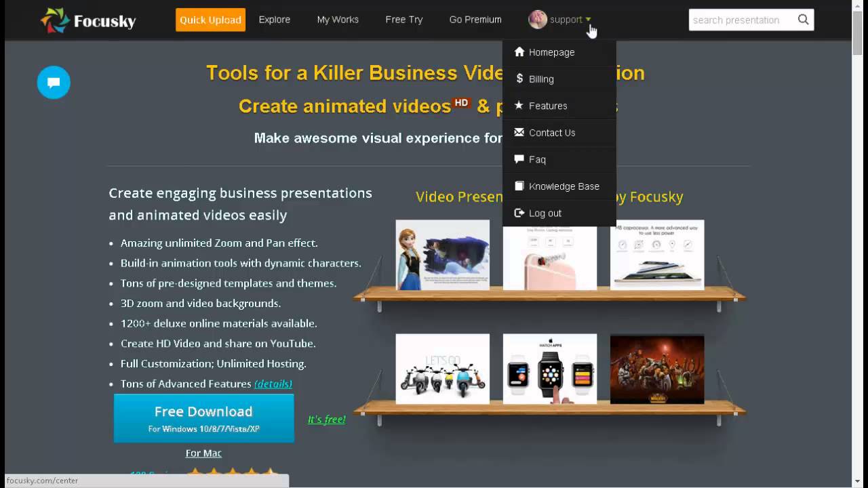Click 'Amazing unlimited Zoom and Pan effect.' text
Screen dimensions: 868x488
(x=219, y=243)
